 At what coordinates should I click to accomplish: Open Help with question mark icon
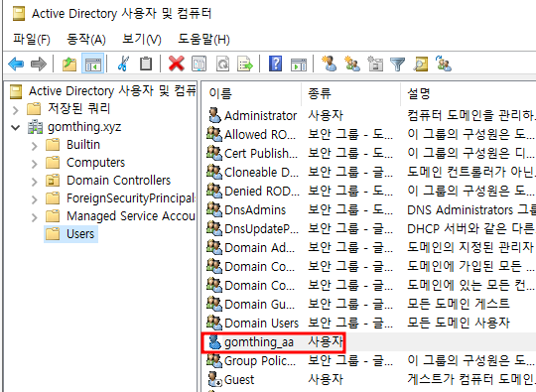pos(276,64)
